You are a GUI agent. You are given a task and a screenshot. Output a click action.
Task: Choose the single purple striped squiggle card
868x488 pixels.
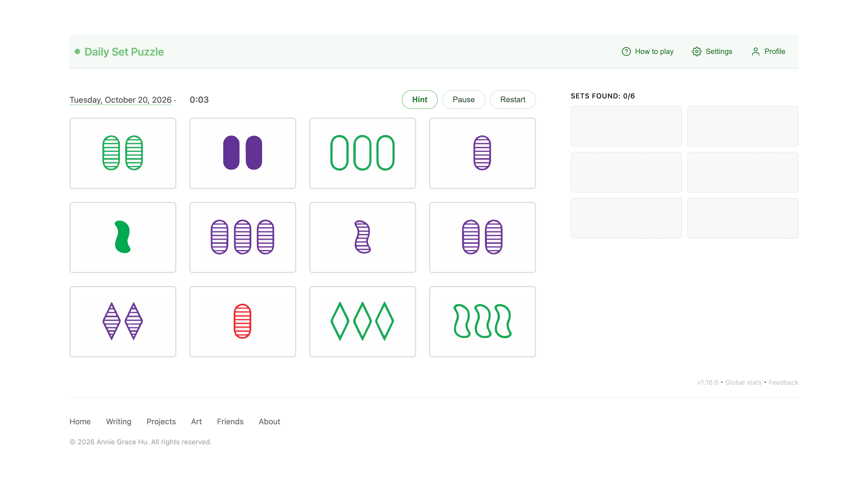[x=363, y=237]
